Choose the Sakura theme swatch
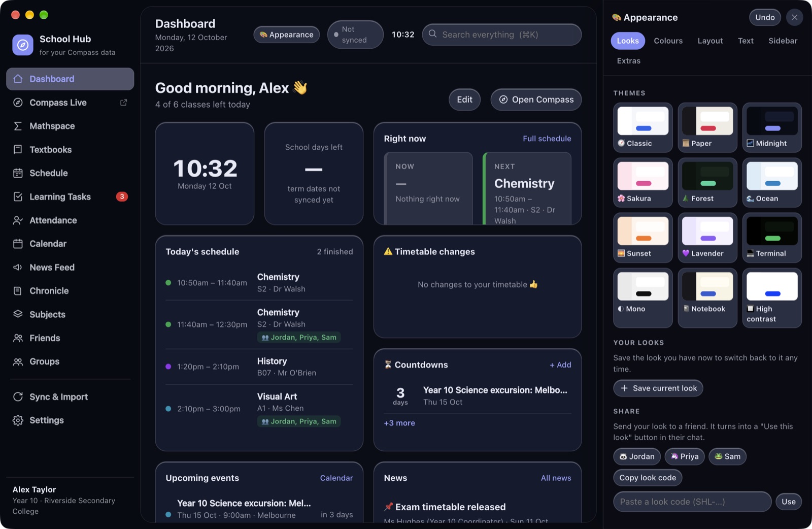The width and height of the screenshot is (812, 529). pyautogui.click(x=643, y=182)
